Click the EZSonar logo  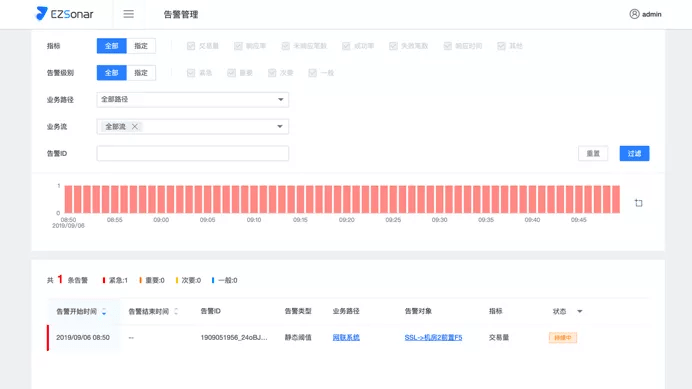pos(64,14)
